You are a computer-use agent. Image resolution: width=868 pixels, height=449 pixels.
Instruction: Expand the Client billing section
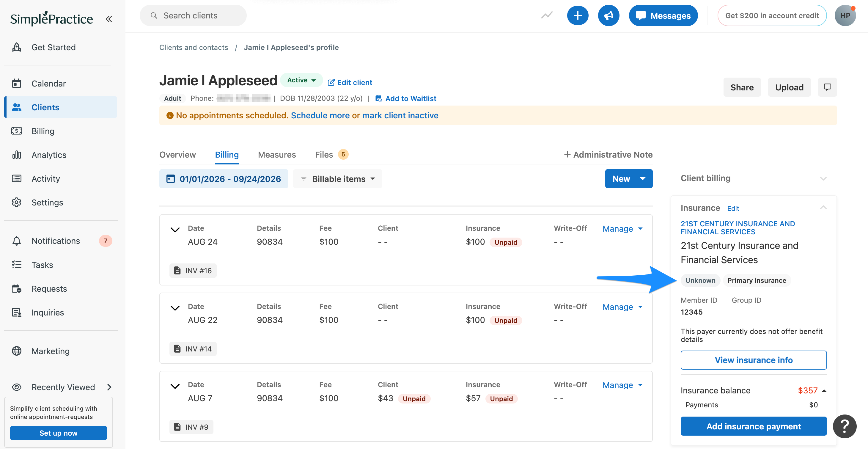point(823,178)
